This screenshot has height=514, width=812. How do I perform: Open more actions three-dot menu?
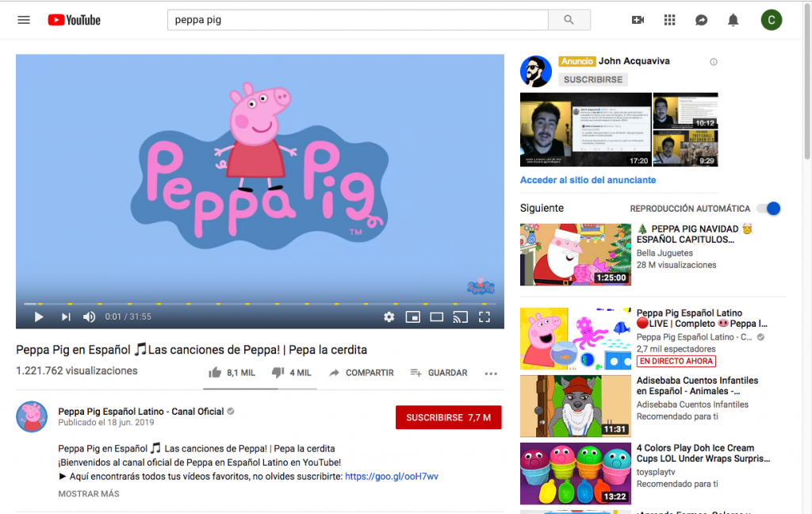tap(491, 373)
